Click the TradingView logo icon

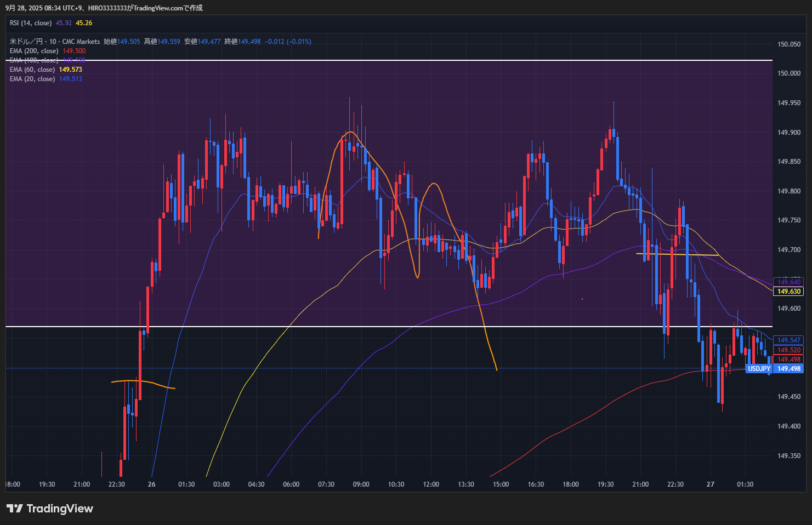[15, 509]
